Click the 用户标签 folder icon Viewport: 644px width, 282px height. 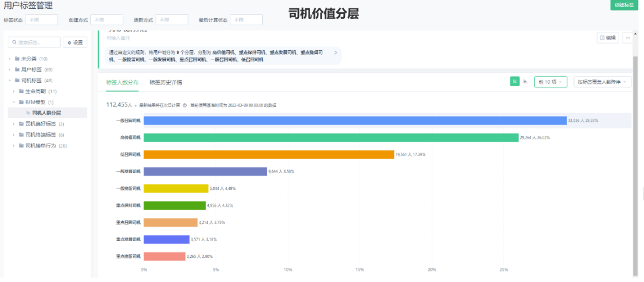17,70
